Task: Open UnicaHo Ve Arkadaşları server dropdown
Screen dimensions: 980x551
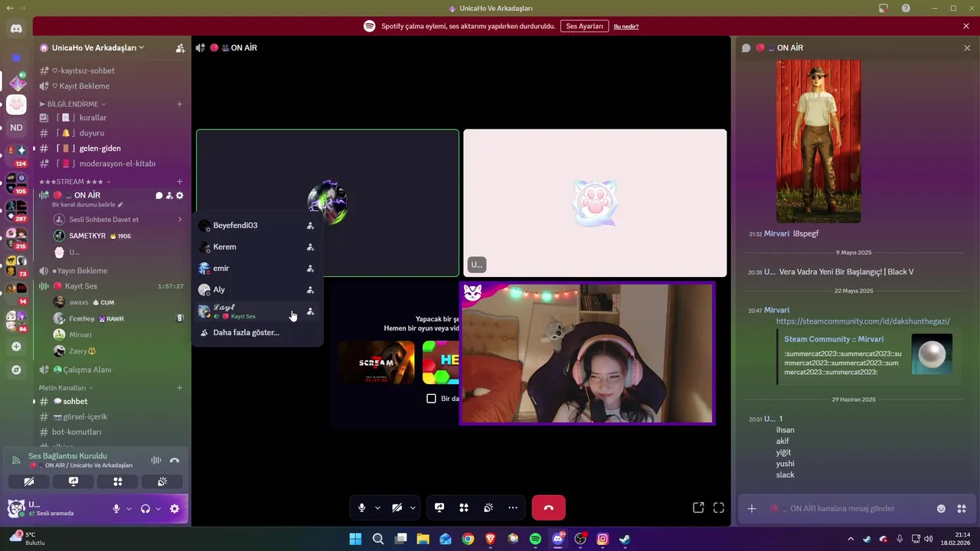Action: pyautogui.click(x=97, y=47)
